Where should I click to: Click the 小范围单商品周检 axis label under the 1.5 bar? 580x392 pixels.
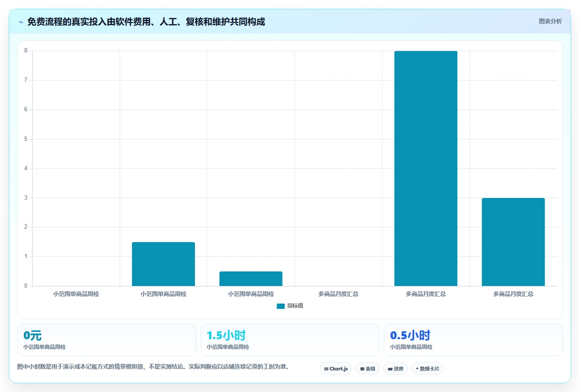(163, 294)
